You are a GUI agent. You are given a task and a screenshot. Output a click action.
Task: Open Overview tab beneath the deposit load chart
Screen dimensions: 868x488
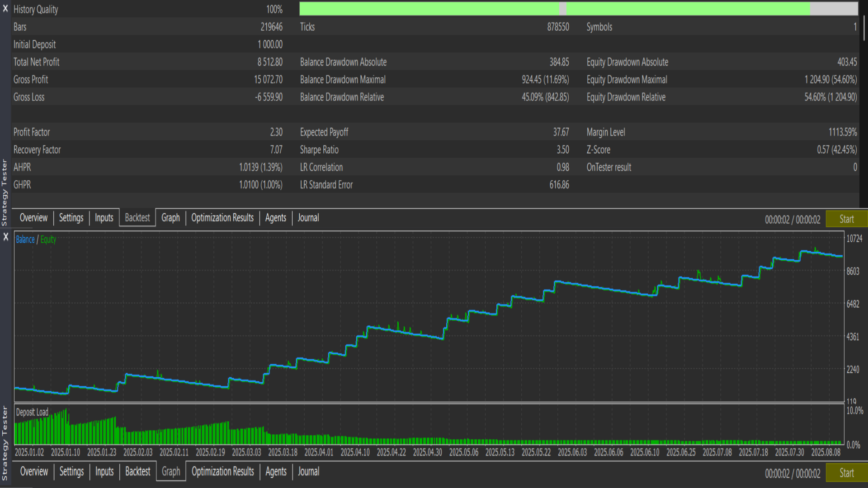click(34, 472)
